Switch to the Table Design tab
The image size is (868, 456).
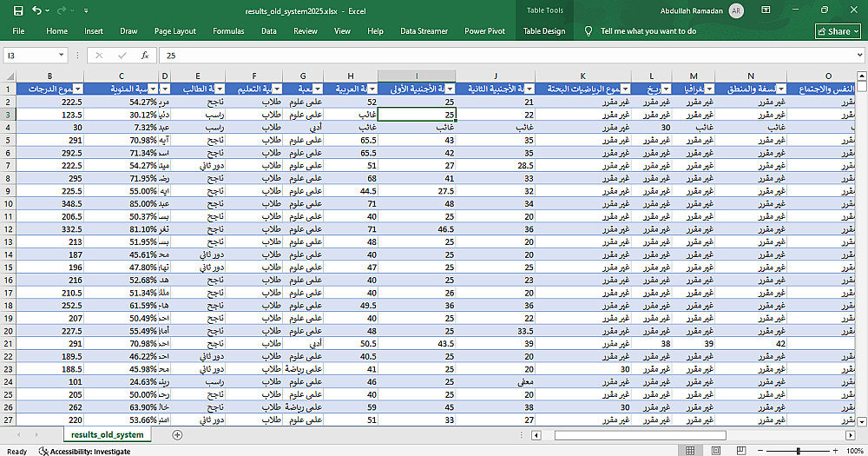(x=544, y=31)
